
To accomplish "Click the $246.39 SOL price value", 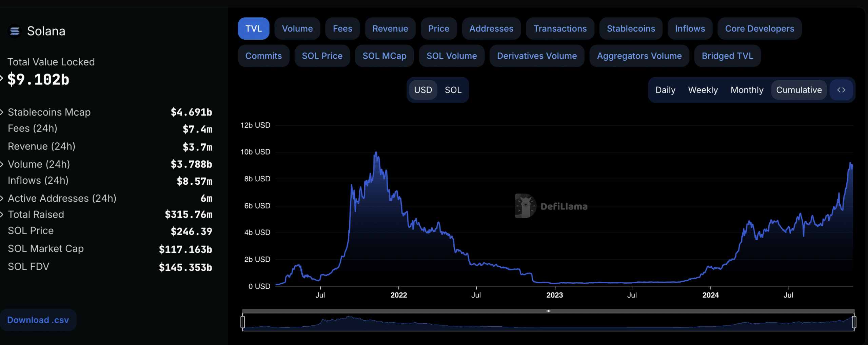I will 191,231.
